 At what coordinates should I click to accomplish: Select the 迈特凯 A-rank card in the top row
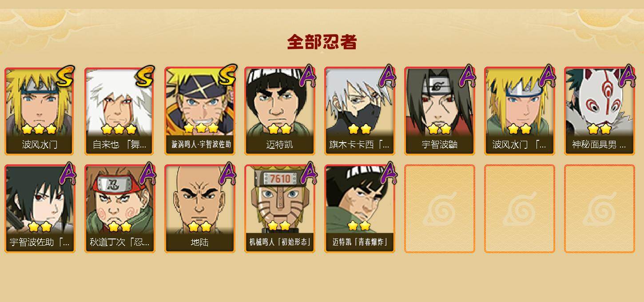click(x=280, y=111)
